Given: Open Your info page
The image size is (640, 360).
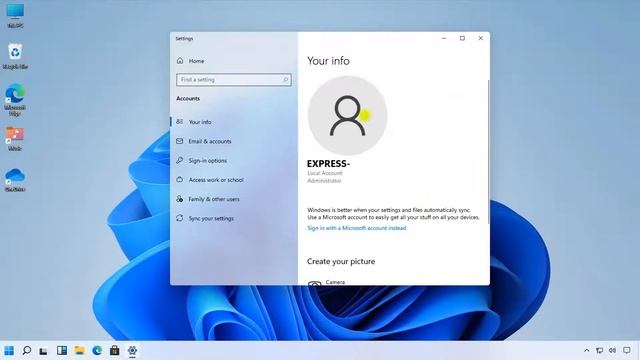Looking at the screenshot, I should tap(200, 122).
